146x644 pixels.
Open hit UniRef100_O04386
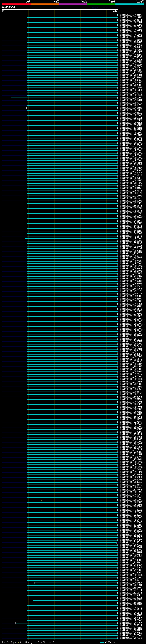pos(131,20)
